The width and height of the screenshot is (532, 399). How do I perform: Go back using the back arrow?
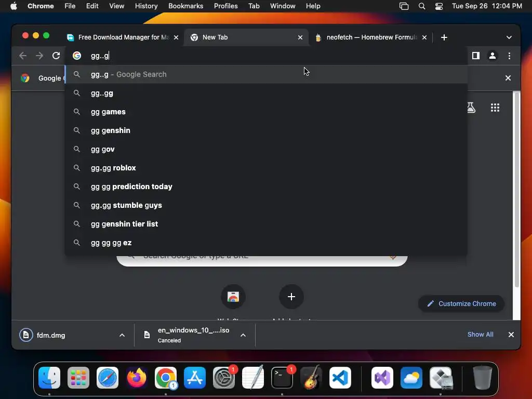point(23,56)
